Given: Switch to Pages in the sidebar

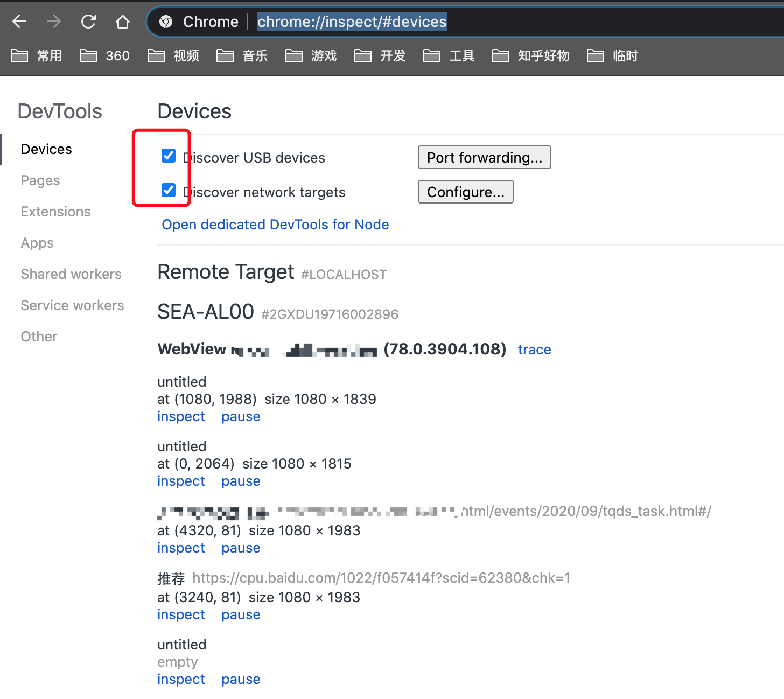Looking at the screenshot, I should [x=40, y=180].
